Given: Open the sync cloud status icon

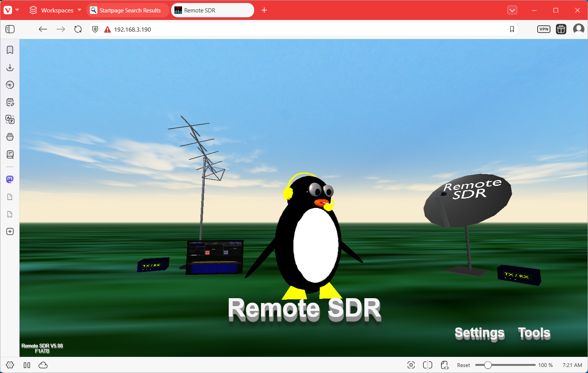Looking at the screenshot, I should click(x=43, y=365).
